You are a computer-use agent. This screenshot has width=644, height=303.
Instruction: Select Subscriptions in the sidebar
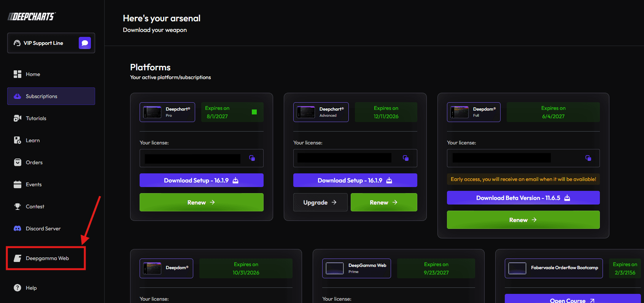point(51,96)
